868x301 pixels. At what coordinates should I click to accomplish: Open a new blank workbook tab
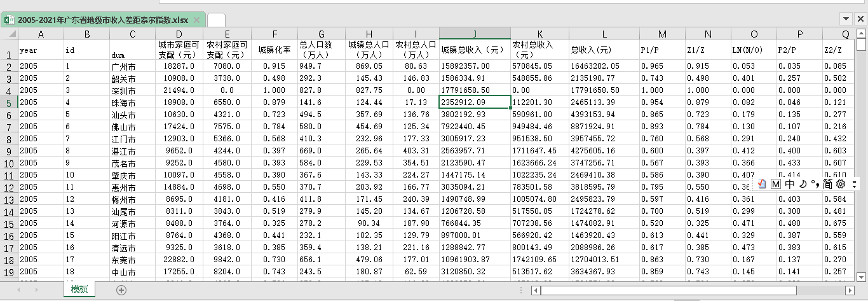click(216, 20)
